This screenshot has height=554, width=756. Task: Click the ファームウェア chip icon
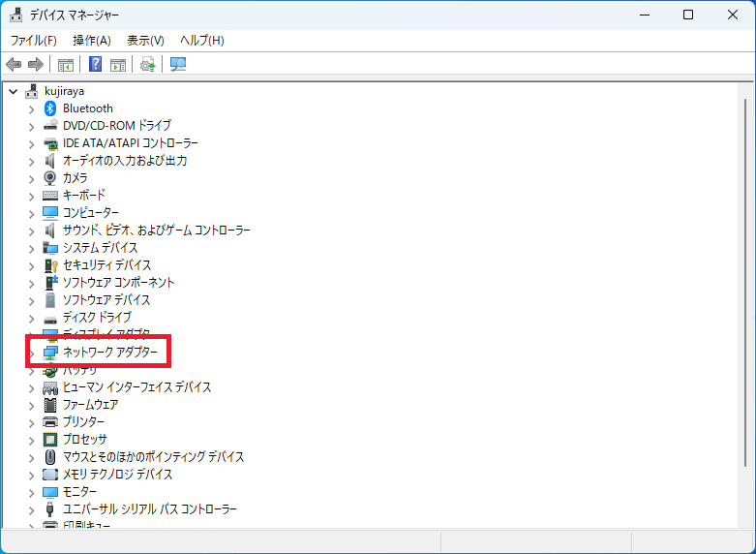coord(50,405)
